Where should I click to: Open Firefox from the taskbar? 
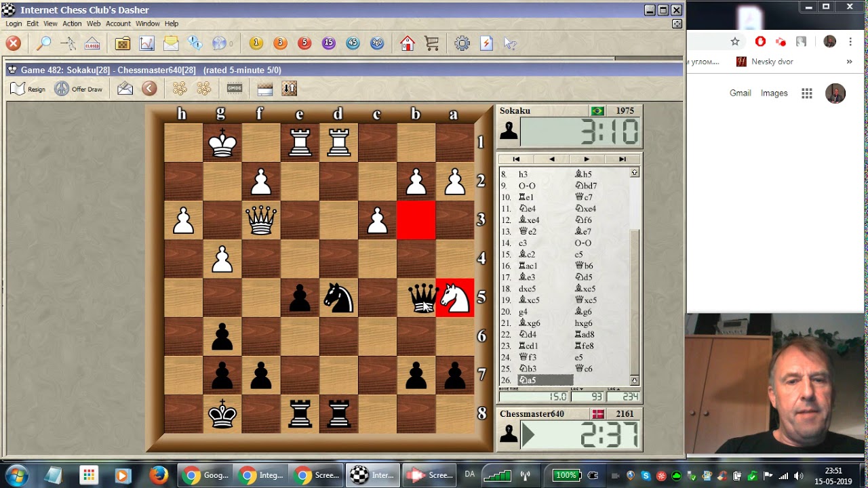coord(159,475)
